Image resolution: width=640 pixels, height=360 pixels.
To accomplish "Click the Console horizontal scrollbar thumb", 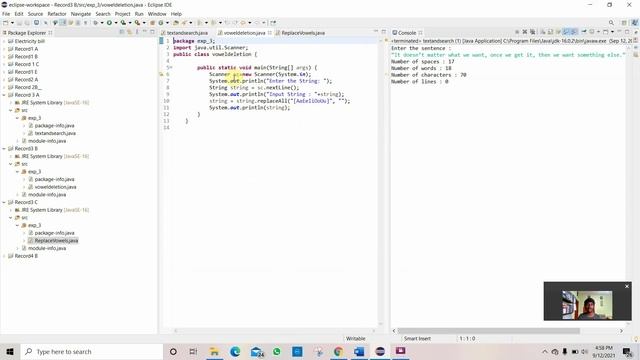I will [489, 331].
